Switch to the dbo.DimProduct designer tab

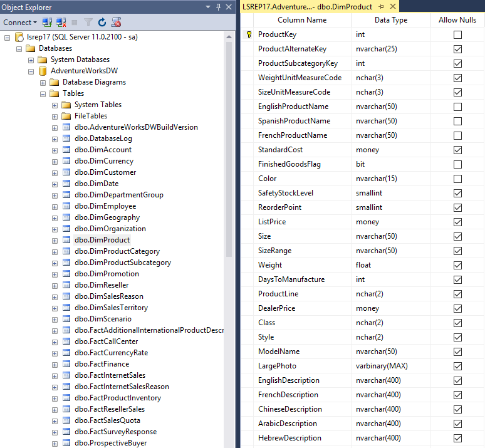pos(307,6)
